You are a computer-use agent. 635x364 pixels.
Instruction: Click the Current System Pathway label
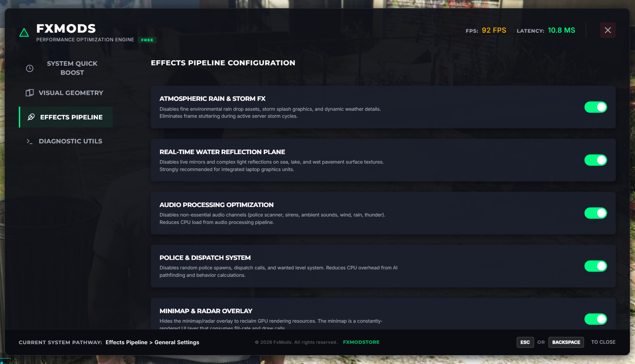pyautogui.click(x=60, y=343)
